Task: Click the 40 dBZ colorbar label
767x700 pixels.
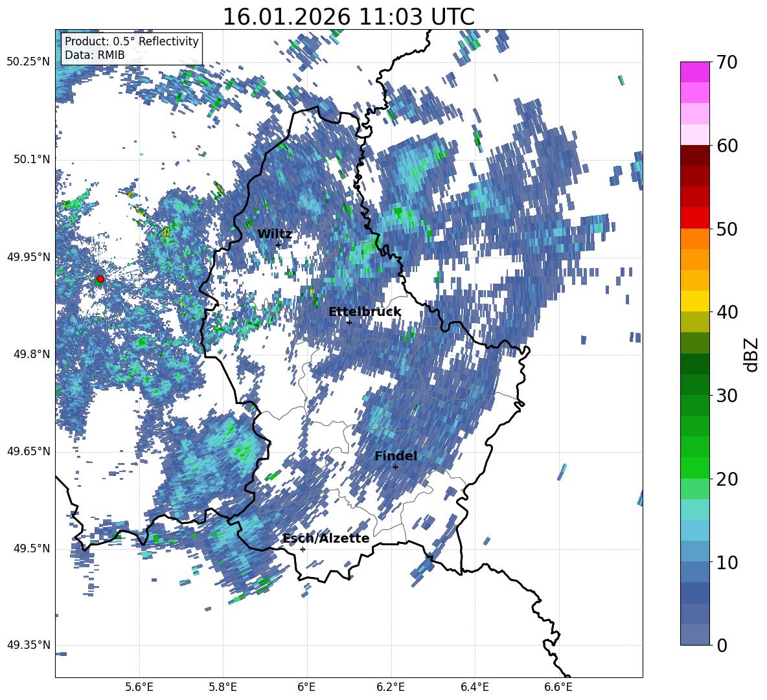Action: click(727, 312)
